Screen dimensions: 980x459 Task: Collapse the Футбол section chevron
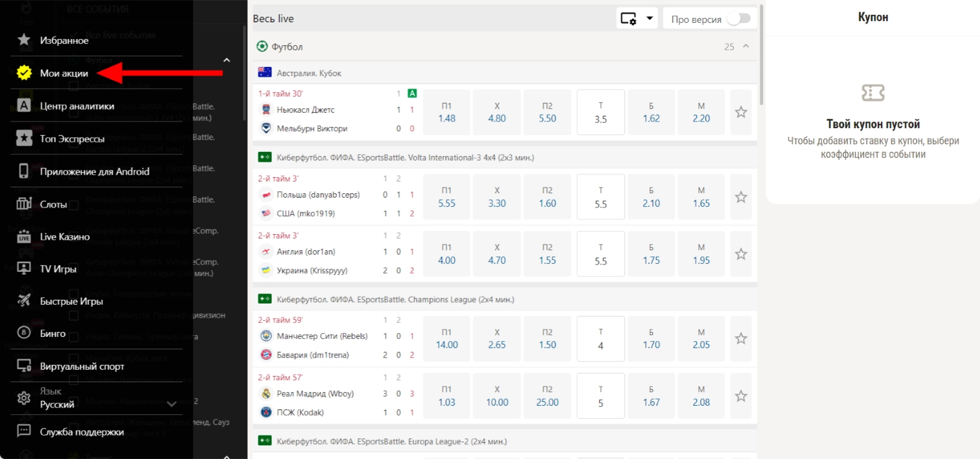(x=746, y=46)
